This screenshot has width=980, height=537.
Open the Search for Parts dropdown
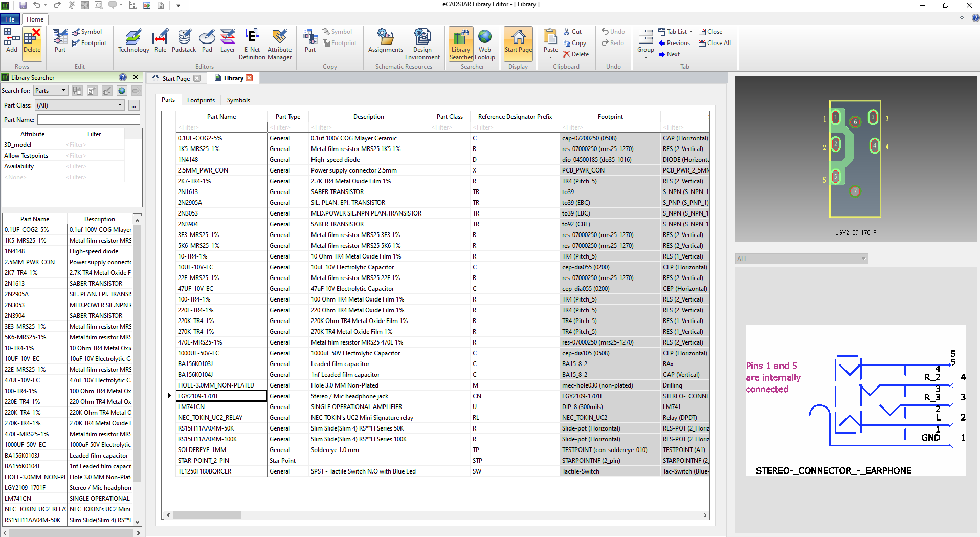click(x=51, y=91)
